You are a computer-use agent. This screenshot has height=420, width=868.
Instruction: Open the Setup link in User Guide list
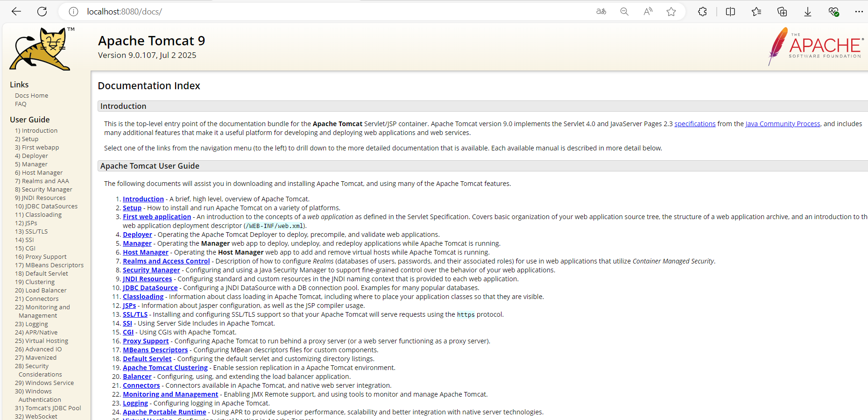[132, 208]
